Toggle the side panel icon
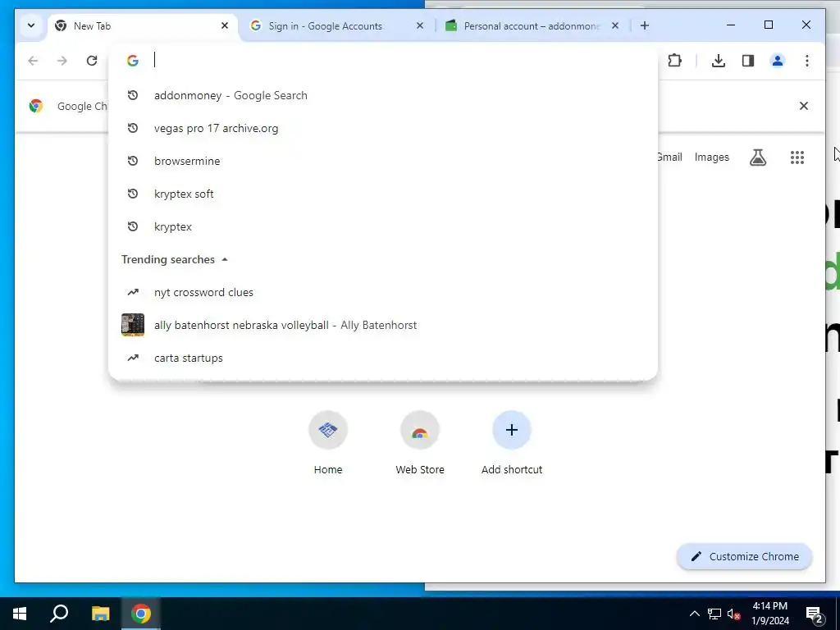 [748, 61]
